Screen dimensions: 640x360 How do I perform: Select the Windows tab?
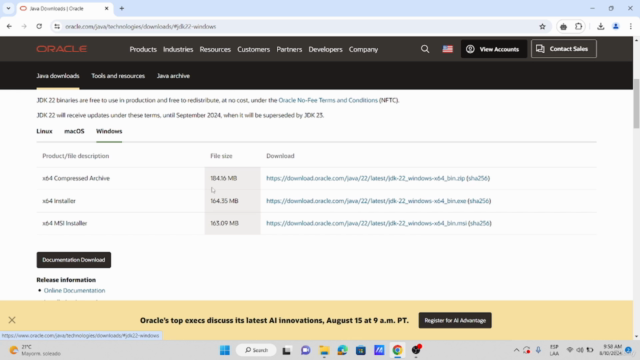(109, 131)
